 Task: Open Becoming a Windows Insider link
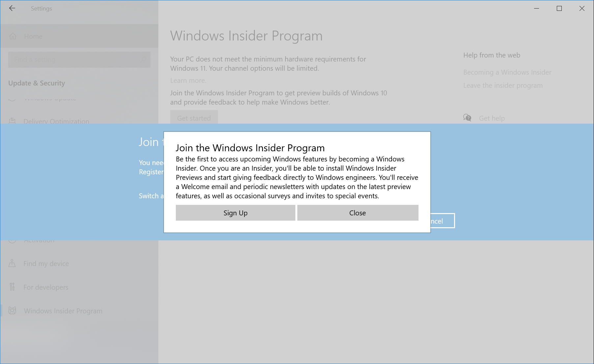[507, 72]
